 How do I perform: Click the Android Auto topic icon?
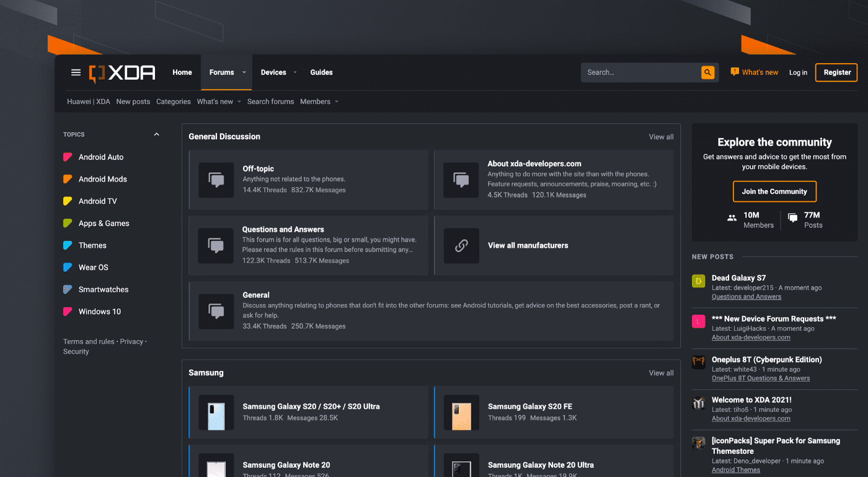click(x=68, y=157)
